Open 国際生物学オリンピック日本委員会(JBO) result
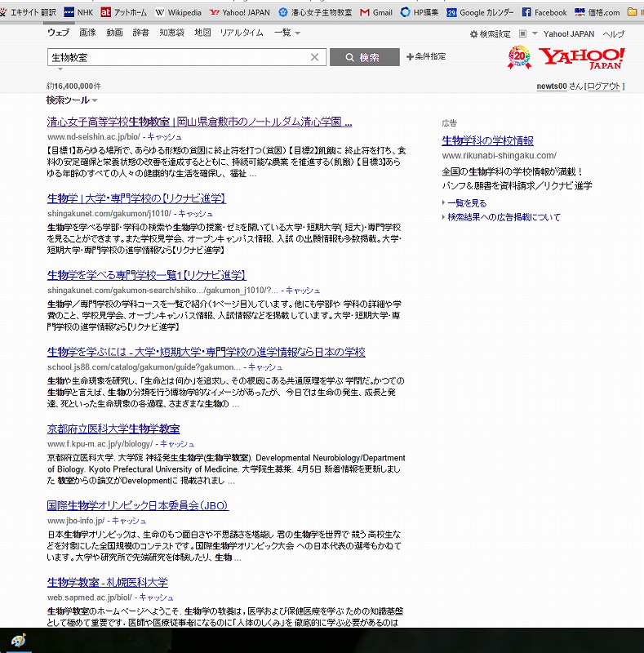This screenshot has height=653, width=644. [138, 505]
